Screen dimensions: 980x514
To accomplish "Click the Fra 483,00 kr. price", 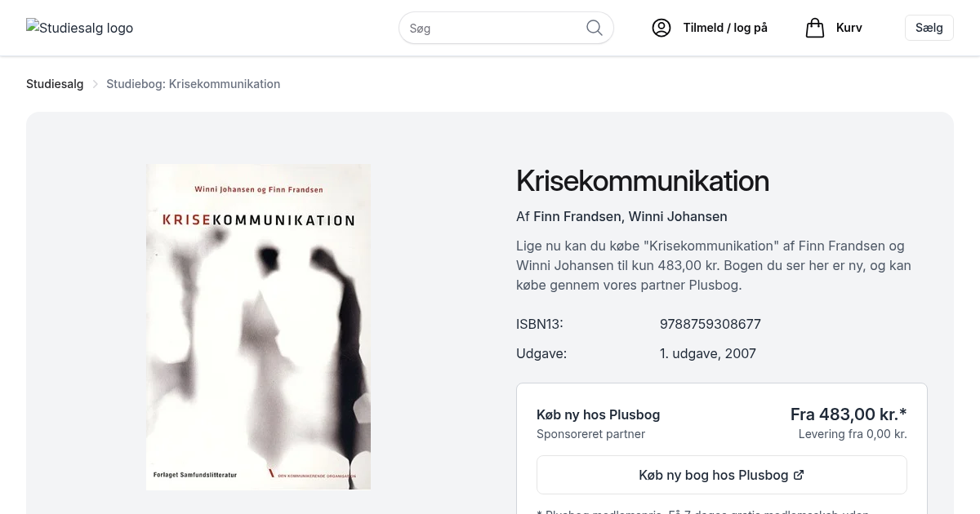I will [848, 414].
